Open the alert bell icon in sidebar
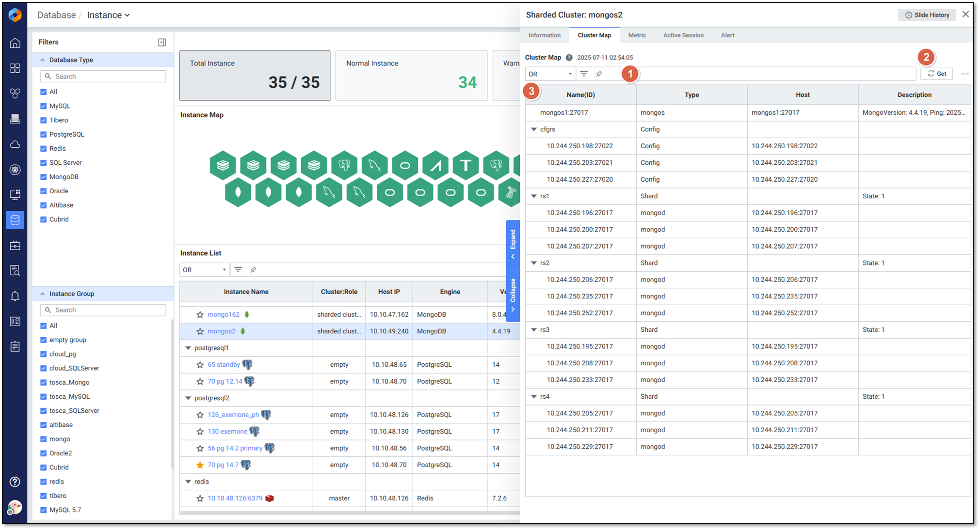The height and width of the screenshot is (530, 980). coord(15,296)
